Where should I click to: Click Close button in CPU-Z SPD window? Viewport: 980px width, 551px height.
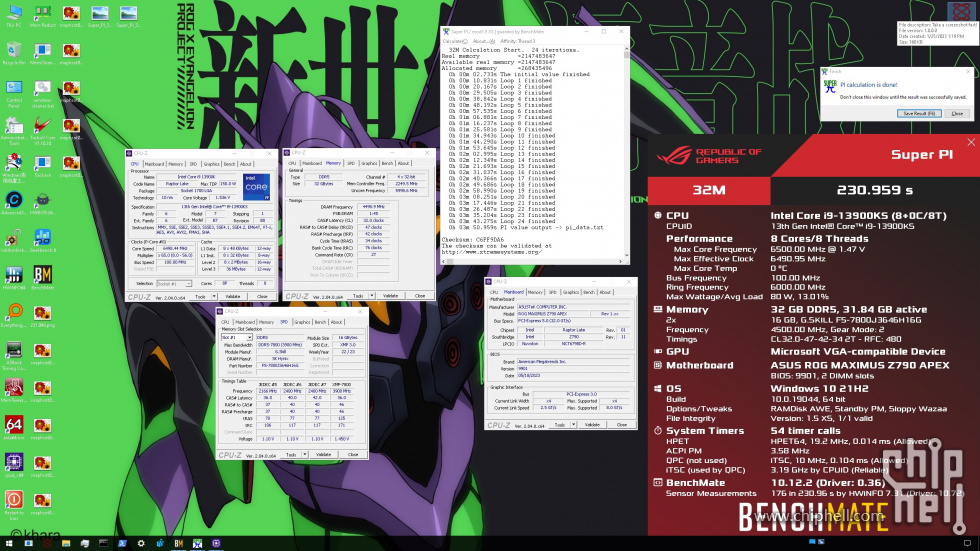(352, 455)
